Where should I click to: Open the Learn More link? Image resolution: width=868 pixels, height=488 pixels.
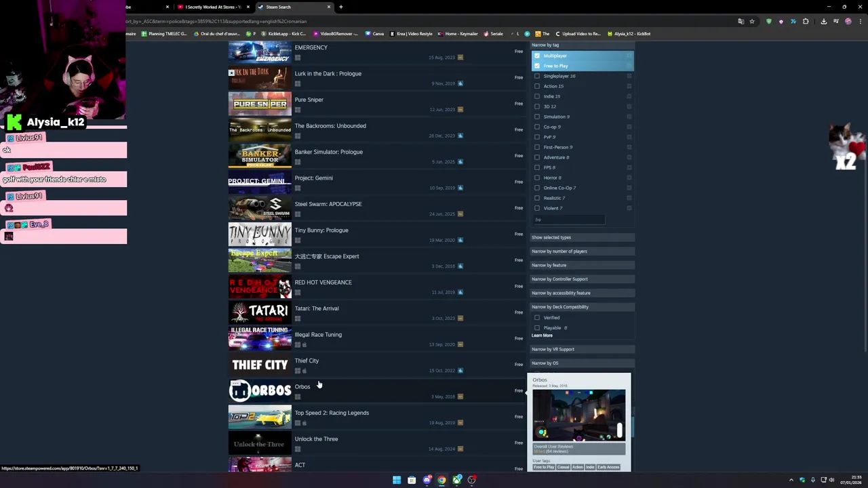click(x=542, y=335)
